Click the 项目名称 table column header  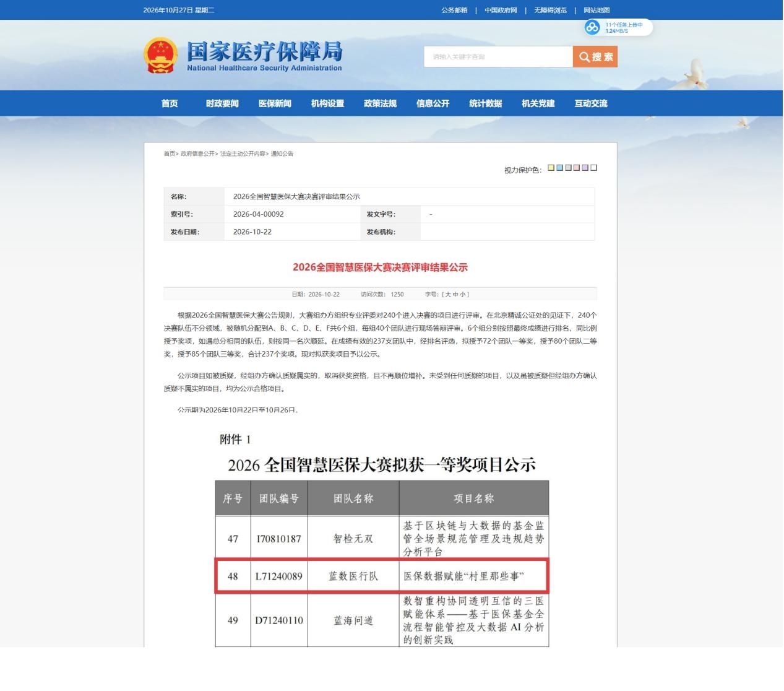[x=474, y=498]
